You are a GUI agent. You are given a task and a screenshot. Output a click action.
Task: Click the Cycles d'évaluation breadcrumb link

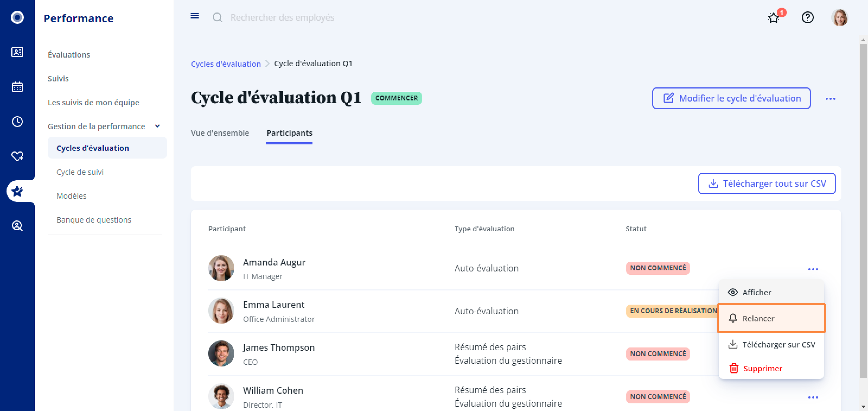(x=226, y=64)
